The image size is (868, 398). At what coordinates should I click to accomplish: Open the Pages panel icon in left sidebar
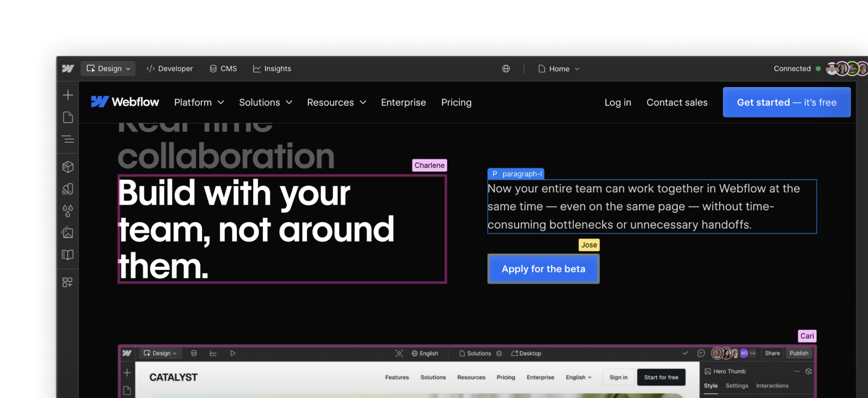pos(68,117)
